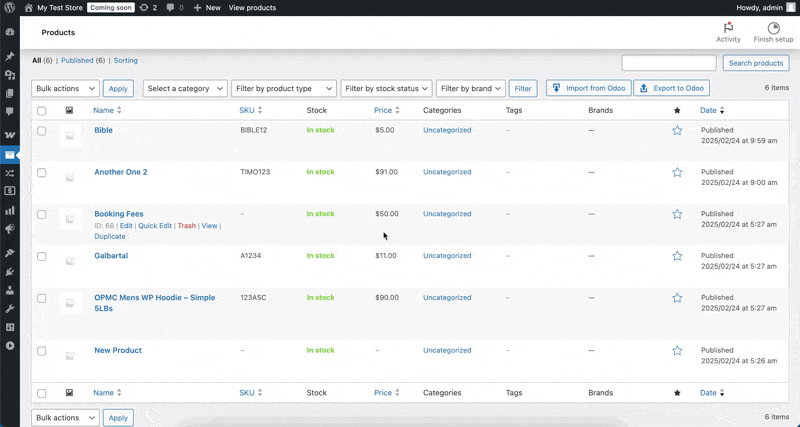Open the Dashboard icon in the sidebar
This screenshot has width=800, height=427.
pyautogui.click(x=10, y=33)
